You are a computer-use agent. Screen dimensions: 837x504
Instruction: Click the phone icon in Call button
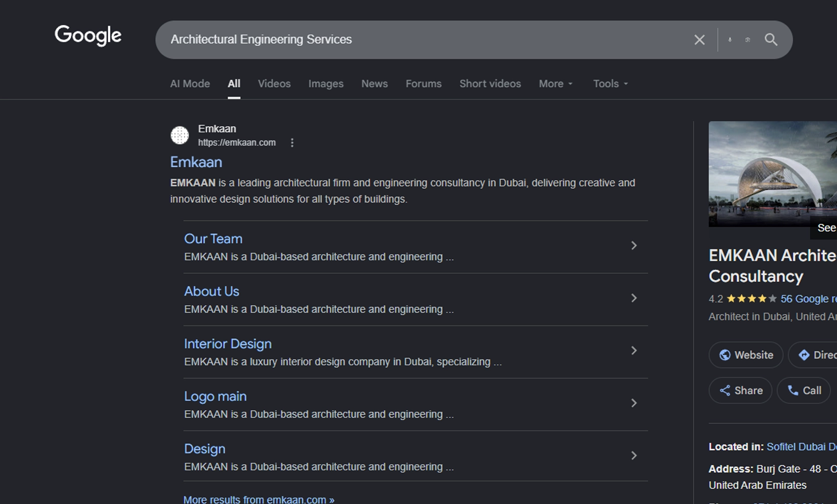pyautogui.click(x=793, y=391)
